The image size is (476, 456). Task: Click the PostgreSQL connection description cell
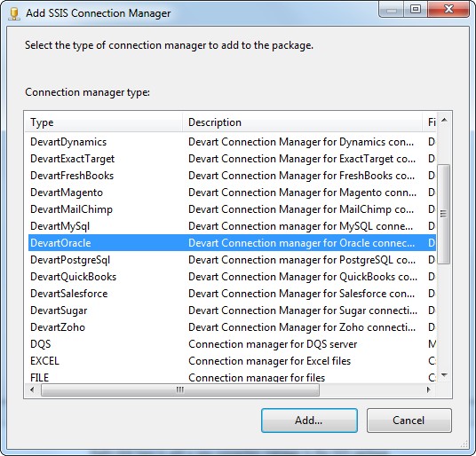(302, 260)
